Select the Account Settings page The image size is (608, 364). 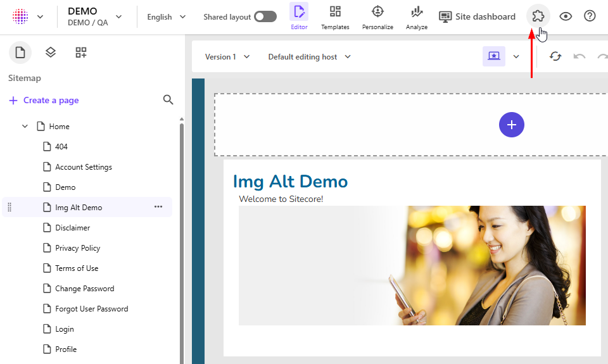click(x=84, y=167)
